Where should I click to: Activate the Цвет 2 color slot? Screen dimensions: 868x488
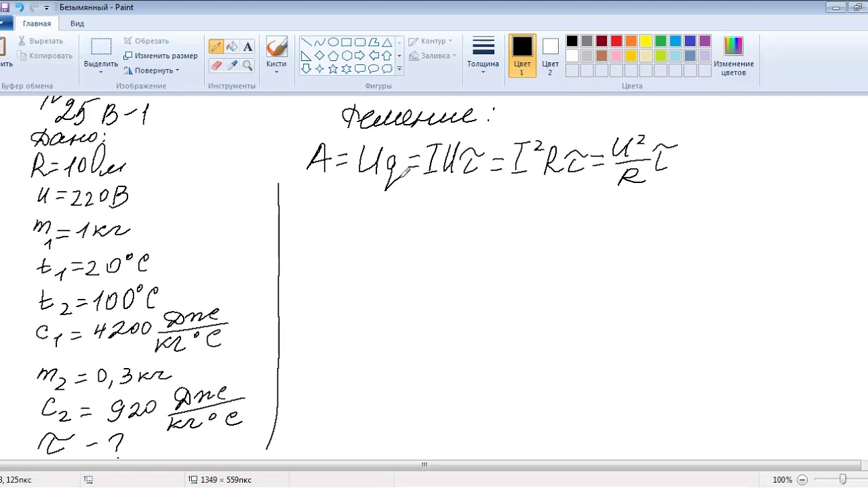click(x=551, y=55)
